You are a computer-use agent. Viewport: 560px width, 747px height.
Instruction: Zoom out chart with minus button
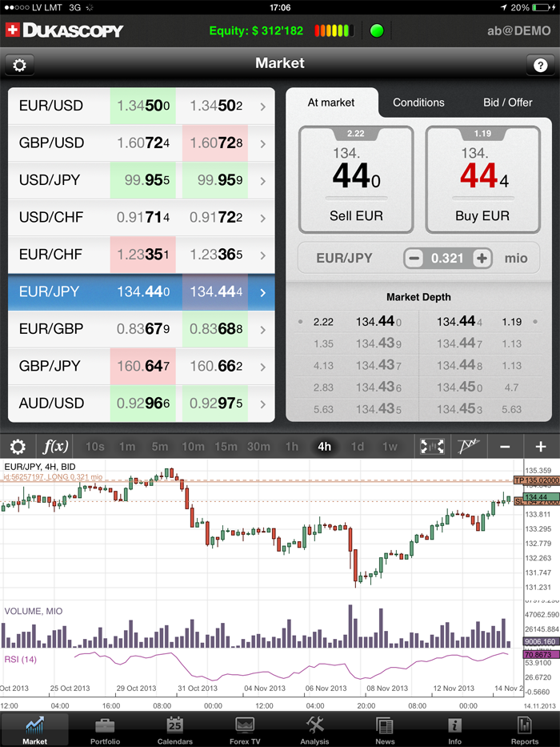coord(505,447)
